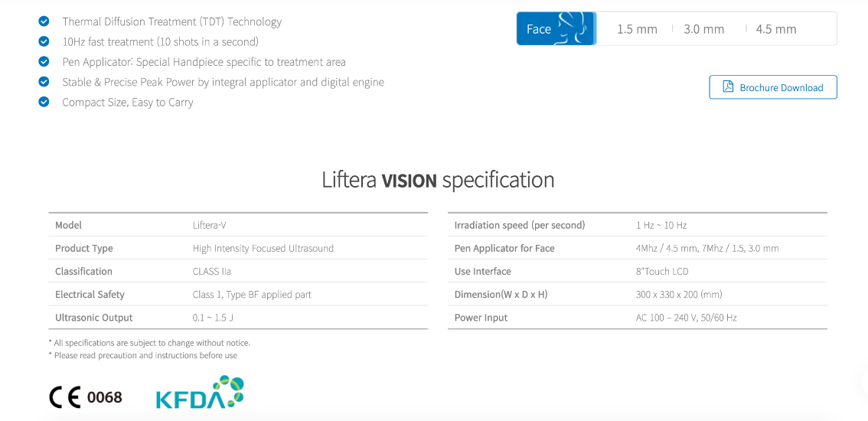Click 'Stable & Precise Peak Power' feature text
Viewport: 868px width, 421px height.
click(223, 82)
